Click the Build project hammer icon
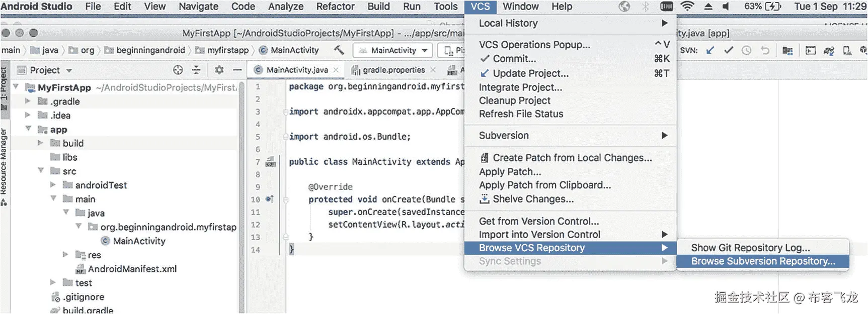The width and height of the screenshot is (868, 314). pos(339,50)
